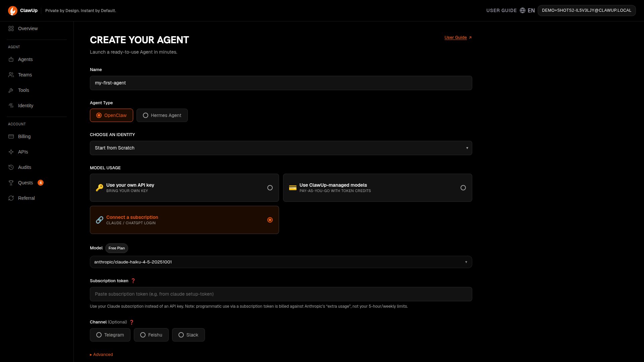Click the Free Plan badge
Screen dimensions: 644x362
[117, 248]
